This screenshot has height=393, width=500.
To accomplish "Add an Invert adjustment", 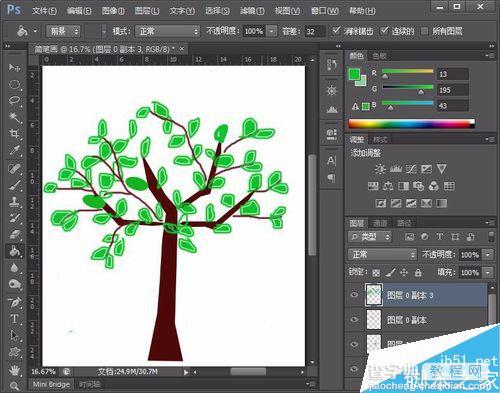I will [380, 203].
